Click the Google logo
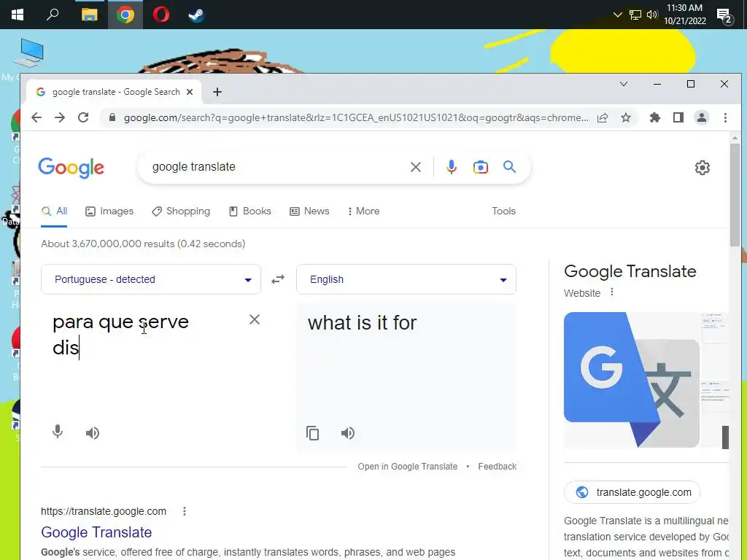This screenshot has height=560, width=747. [71, 168]
